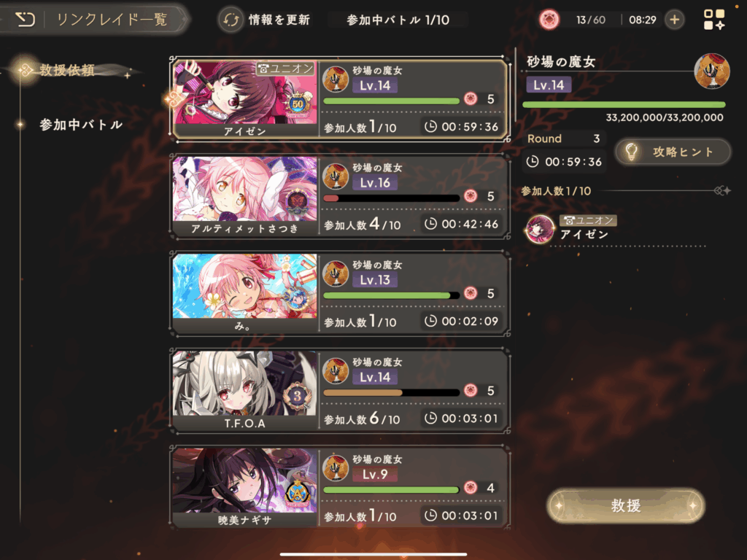Select the 暁美ナギサ Lv.9 raid entry

click(340, 488)
